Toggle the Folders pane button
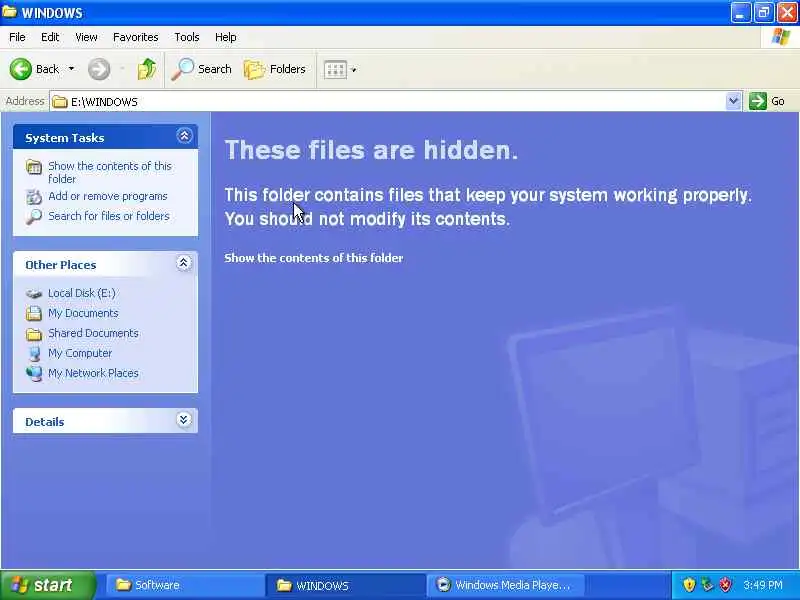Viewport: 800px width, 600px height. pos(274,69)
